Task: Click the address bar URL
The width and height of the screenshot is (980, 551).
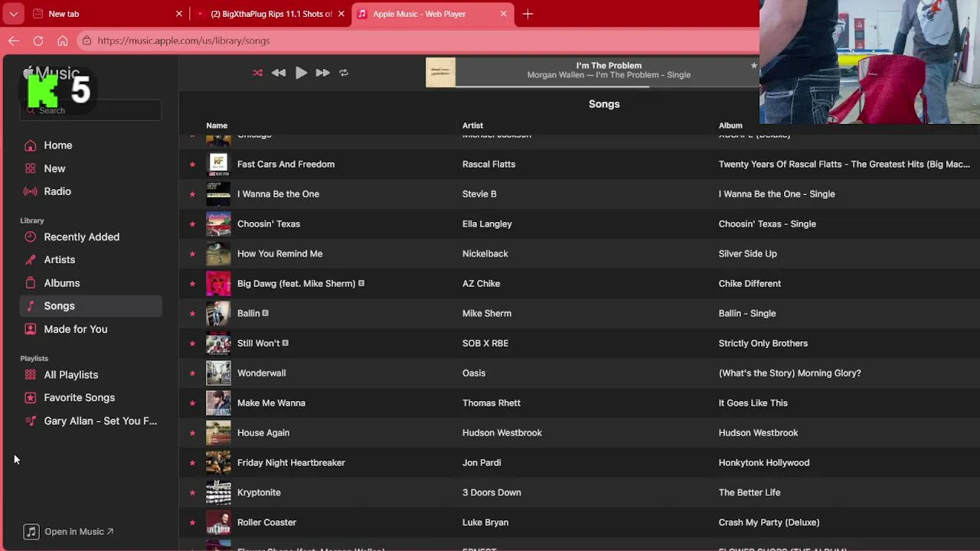Action: [x=184, y=41]
